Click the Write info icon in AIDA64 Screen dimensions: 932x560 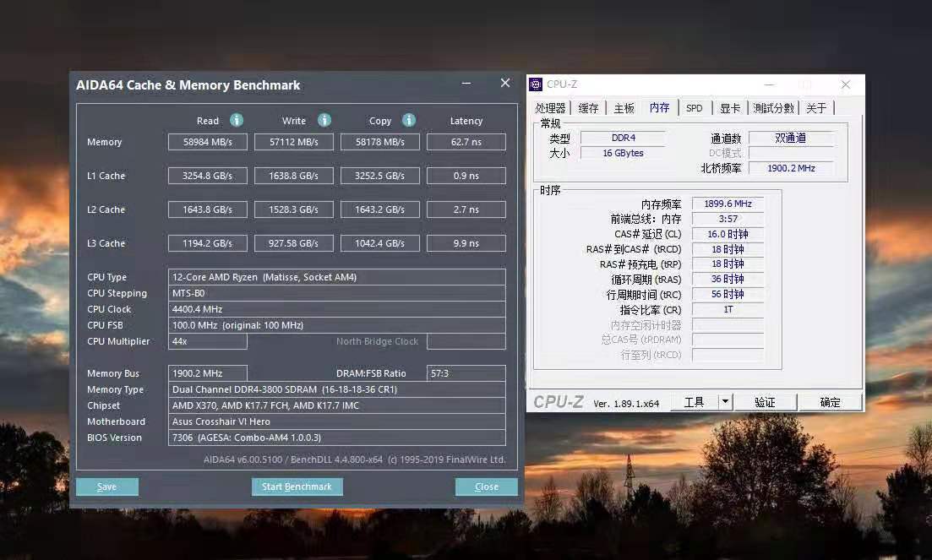(x=324, y=121)
